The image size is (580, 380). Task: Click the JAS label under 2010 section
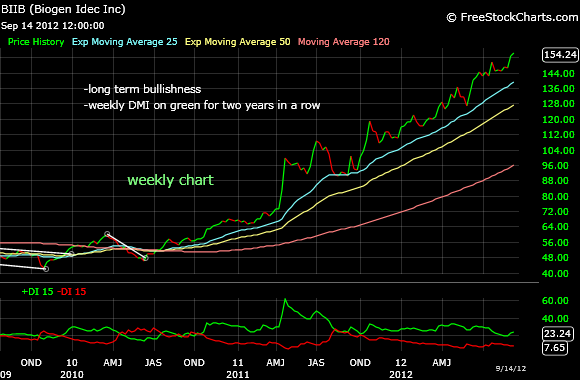[x=153, y=363]
